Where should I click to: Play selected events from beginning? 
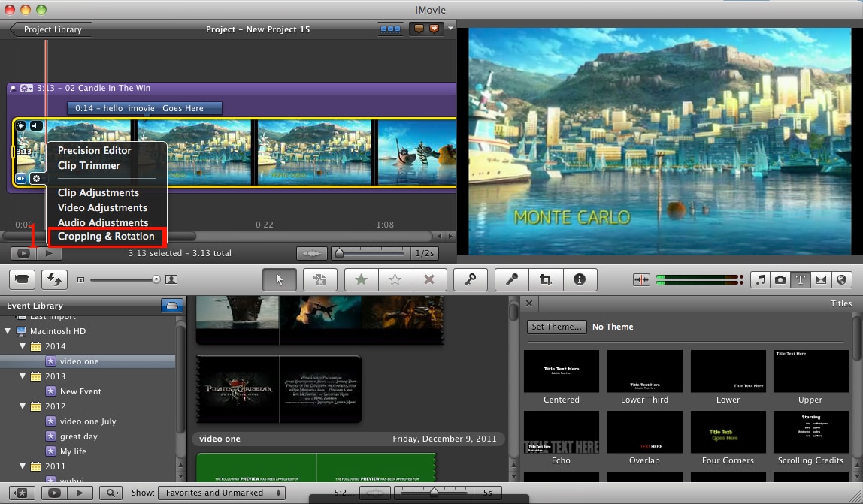click(79, 493)
